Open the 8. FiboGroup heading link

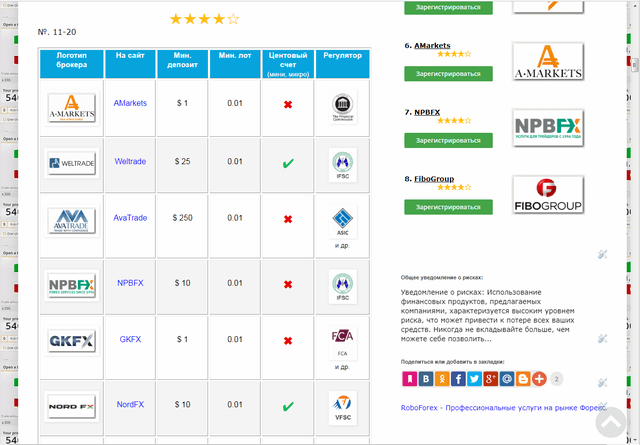pyautogui.click(x=434, y=178)
